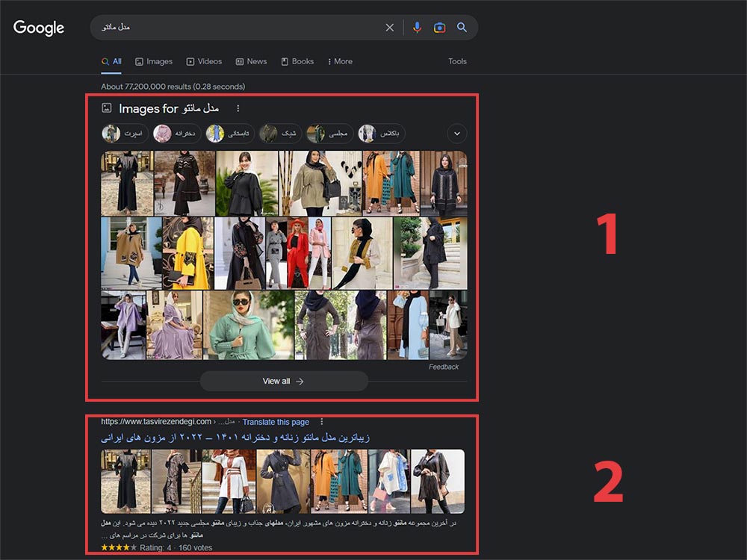Clear the search query using the X icon
The height and width of the screenshot is (560, 747).
tap(389, 27)
